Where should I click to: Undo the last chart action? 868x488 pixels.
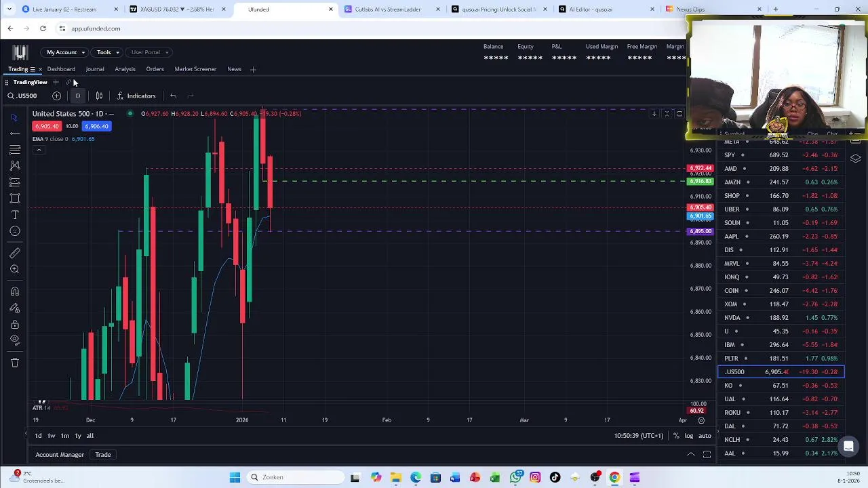tap(173, 96)
